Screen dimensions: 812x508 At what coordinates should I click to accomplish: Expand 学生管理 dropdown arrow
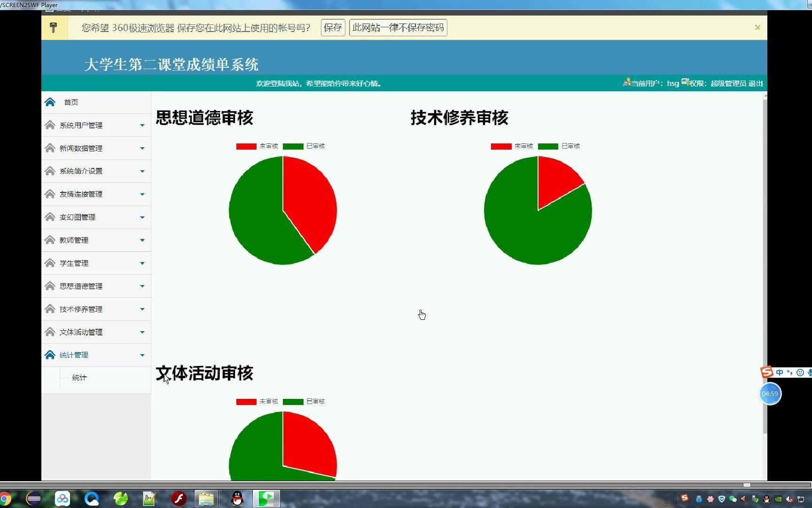142,263
